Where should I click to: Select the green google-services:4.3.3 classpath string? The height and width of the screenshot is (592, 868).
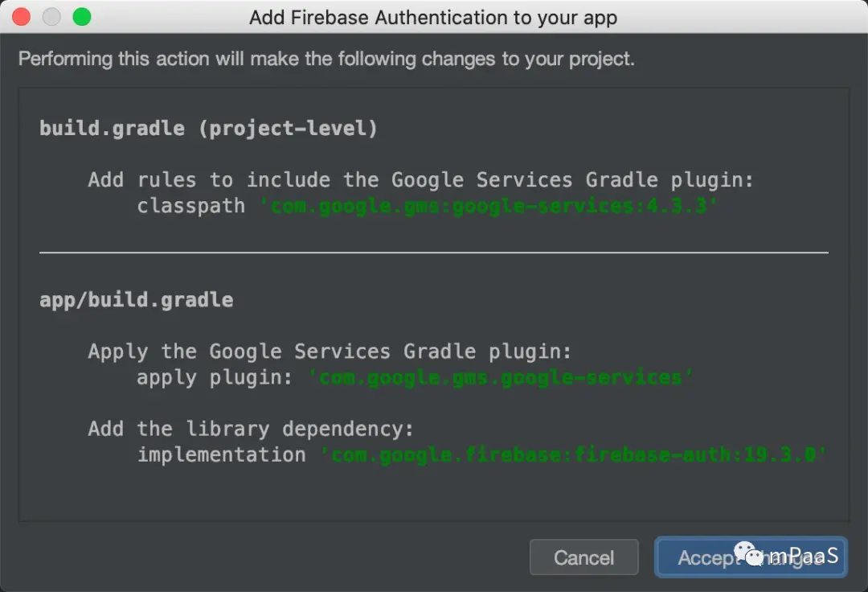488,206
